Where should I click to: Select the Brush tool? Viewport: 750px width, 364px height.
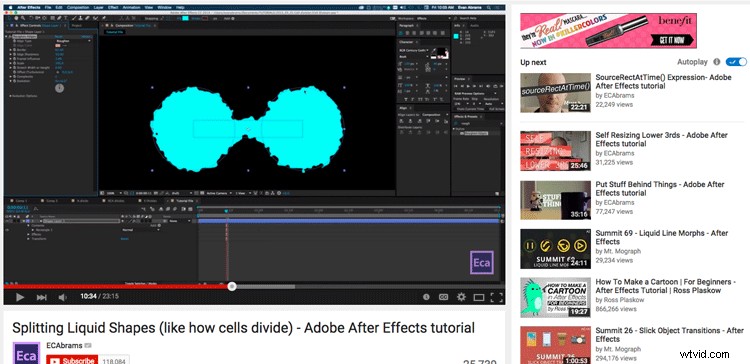(x=73, y=18)
